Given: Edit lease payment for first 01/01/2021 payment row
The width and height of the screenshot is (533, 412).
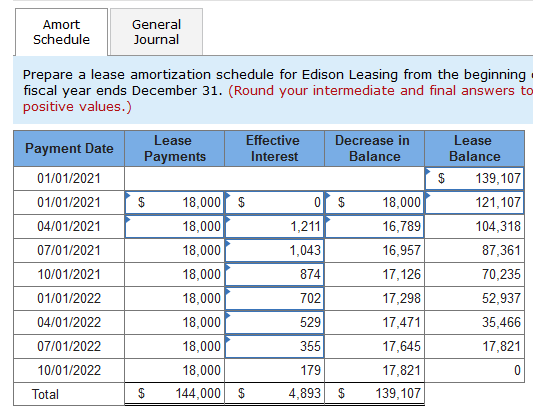Looking at the screenshot, I should [174, 202].
